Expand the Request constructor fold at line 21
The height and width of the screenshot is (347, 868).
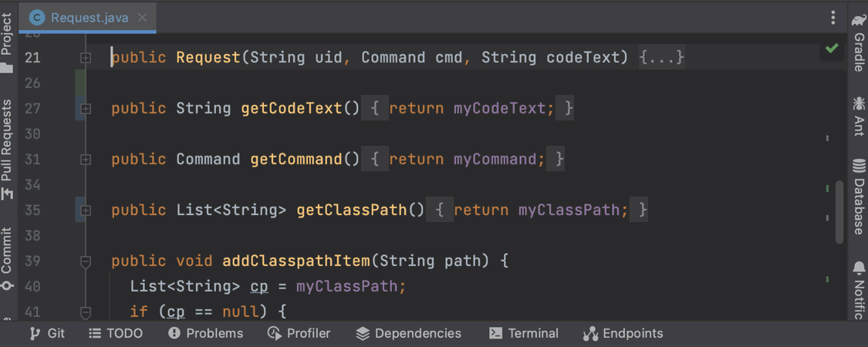click(x=86, y=58)
